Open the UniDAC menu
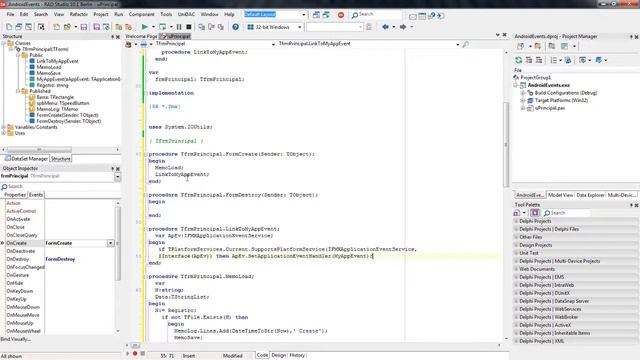 [186, 14]
